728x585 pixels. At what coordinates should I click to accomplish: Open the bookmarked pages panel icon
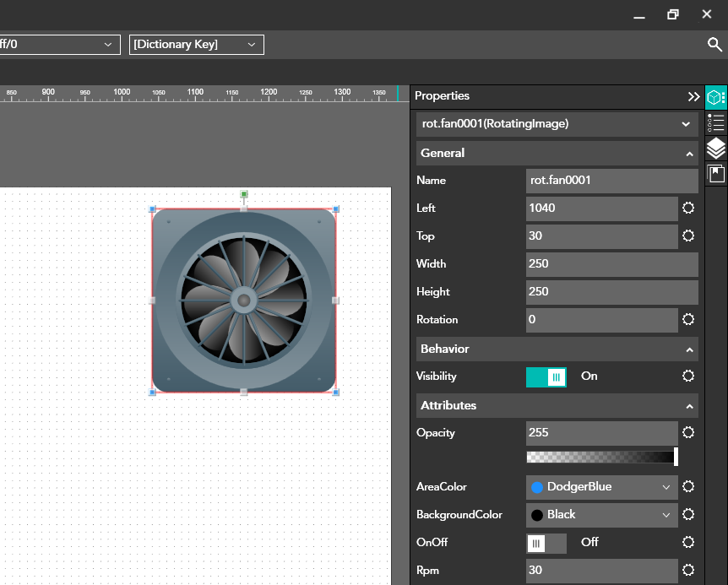point(715,174)
